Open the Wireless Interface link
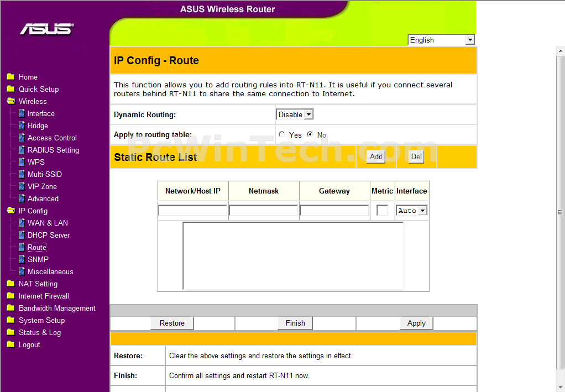Image resolution: width=565 pixels, height=392 pixels. click(41, 114)
